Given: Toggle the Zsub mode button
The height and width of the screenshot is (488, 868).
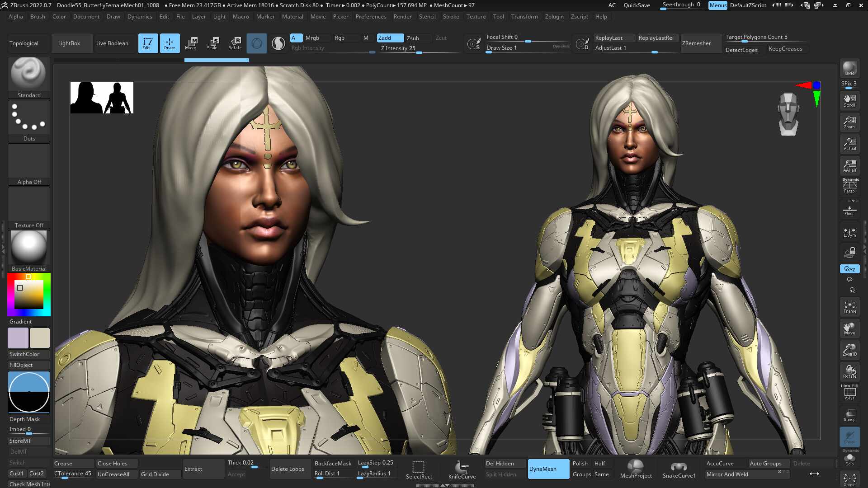Looking at the screenshot, I should [x=413, y=38].
